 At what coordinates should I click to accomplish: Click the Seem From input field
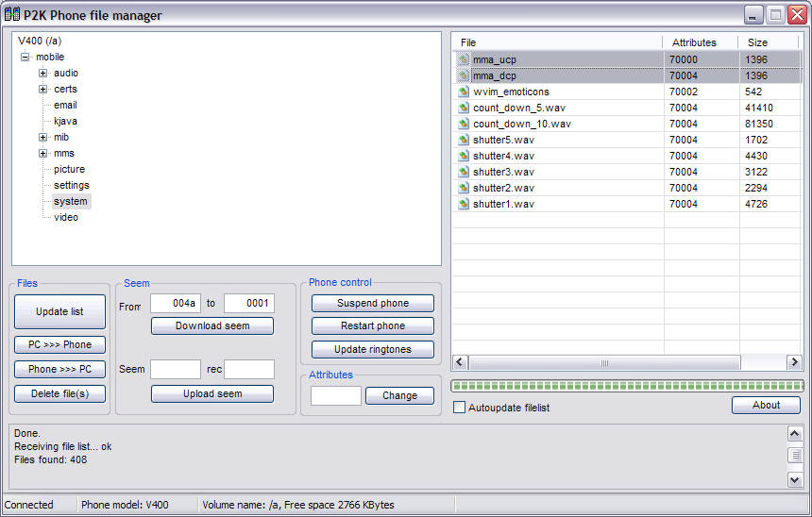tap(175, 303)
